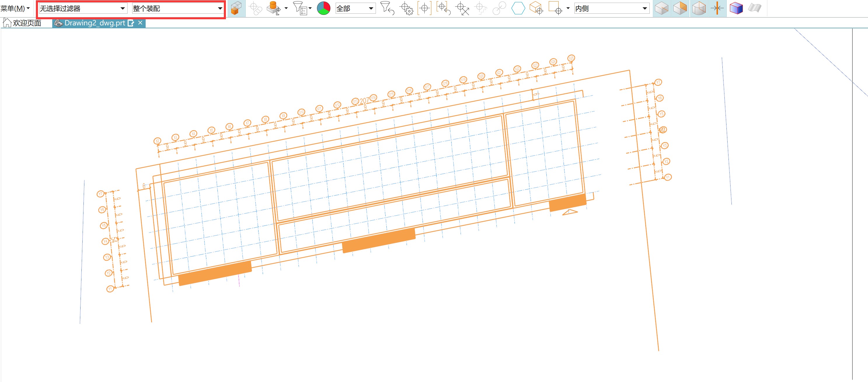Toggle the orange stacked cube icon

236,8
